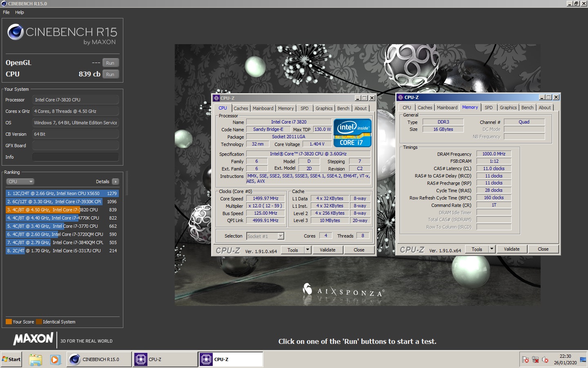Image resolution: width=588 pixels, height=368 pixels.
Task: Click the Show Desktop tray icon
Action: point(583,360)
